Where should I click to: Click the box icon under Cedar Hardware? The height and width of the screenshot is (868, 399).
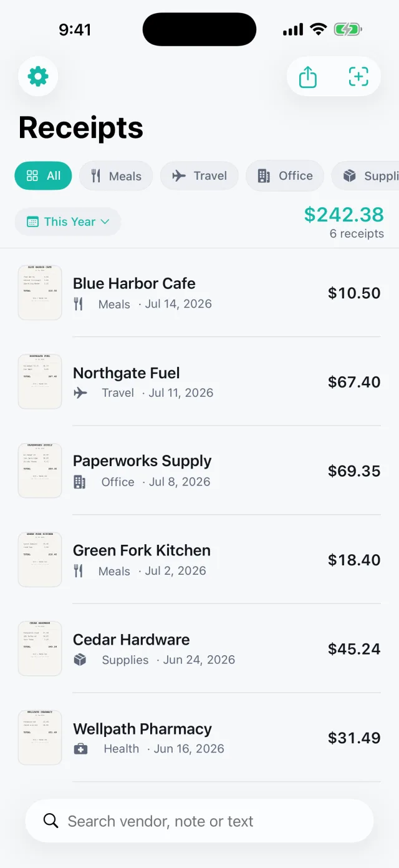(x=80, y=660)
